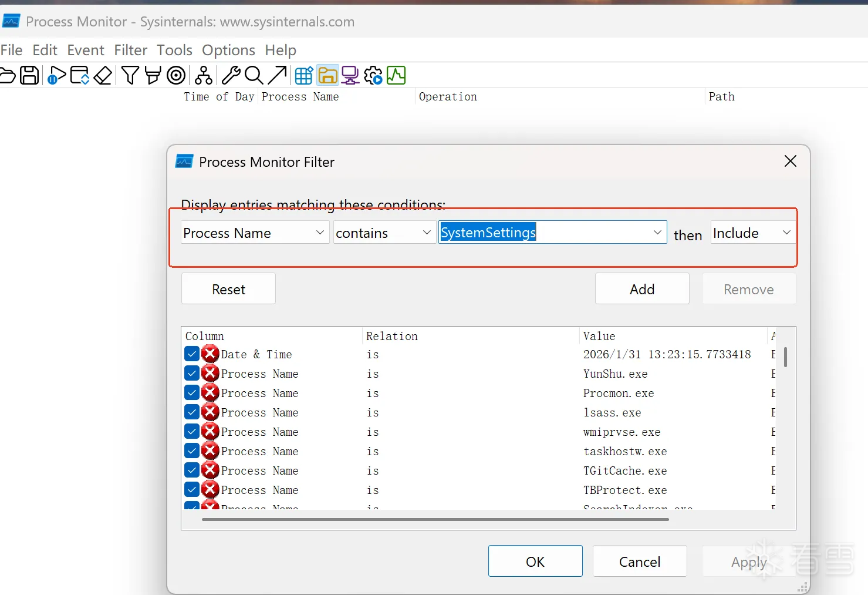Toggle the Show File System Activity icon
Image resolution: width=868 pixels, height=595 pixels.
327,75
